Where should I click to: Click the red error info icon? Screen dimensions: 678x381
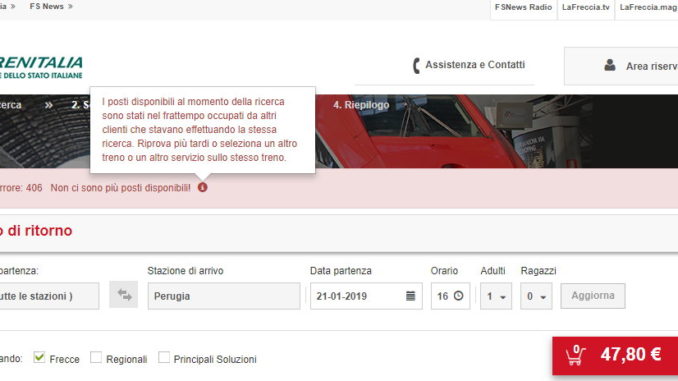coord(202,187)
